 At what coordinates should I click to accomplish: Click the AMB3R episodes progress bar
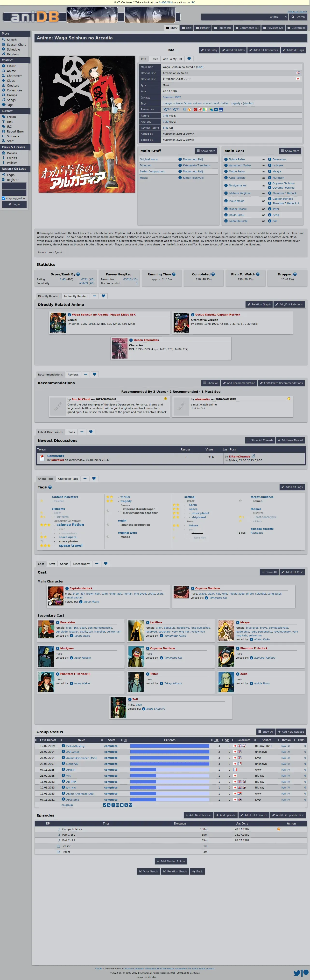pos(169,770)
